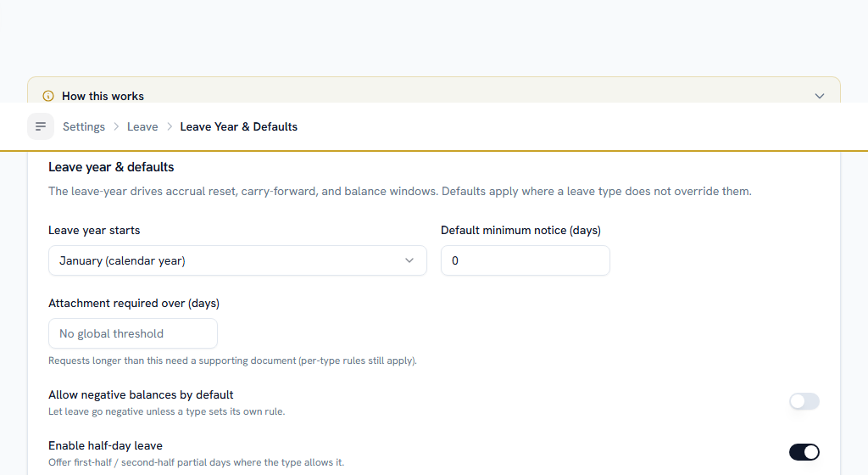Open the sidebar menu icon
The height and width of the screenshot is (475, 868).
pyautogui.click(x=41, y=126)
